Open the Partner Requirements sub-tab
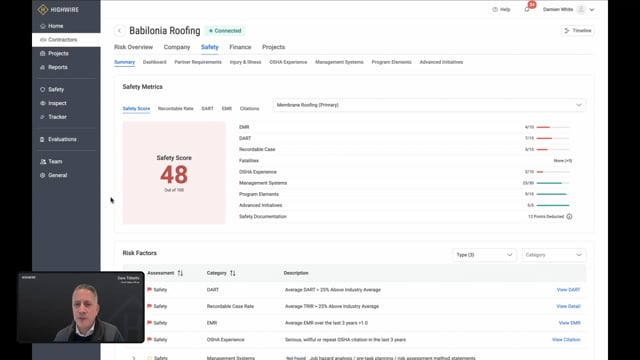 click(198, 62)
